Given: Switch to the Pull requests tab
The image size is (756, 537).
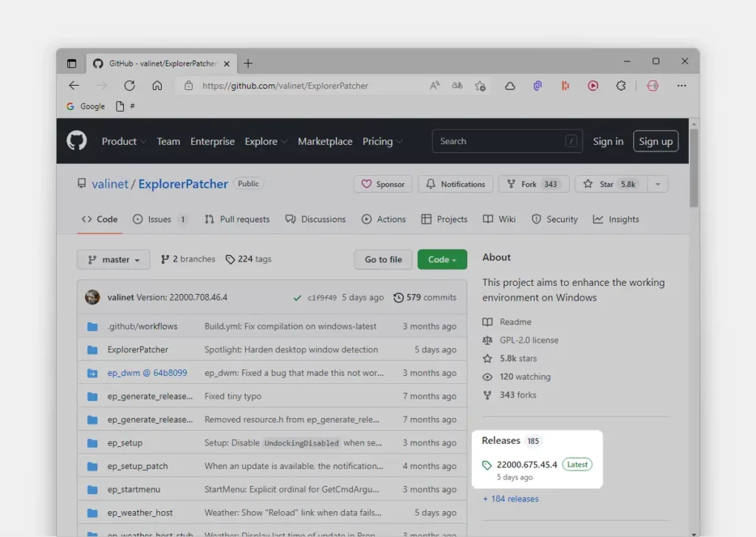Looking at the screenshot, I should click(237, 219).
